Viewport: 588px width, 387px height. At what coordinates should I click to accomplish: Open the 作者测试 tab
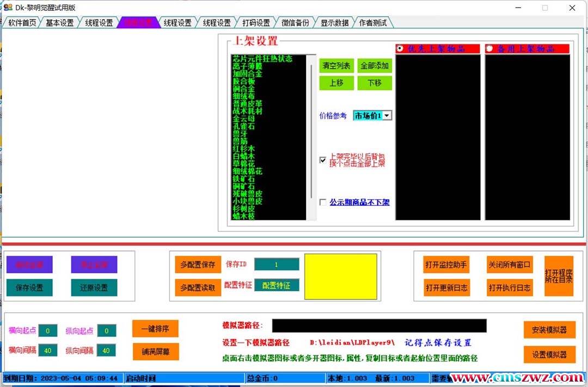tap(373, 23)
